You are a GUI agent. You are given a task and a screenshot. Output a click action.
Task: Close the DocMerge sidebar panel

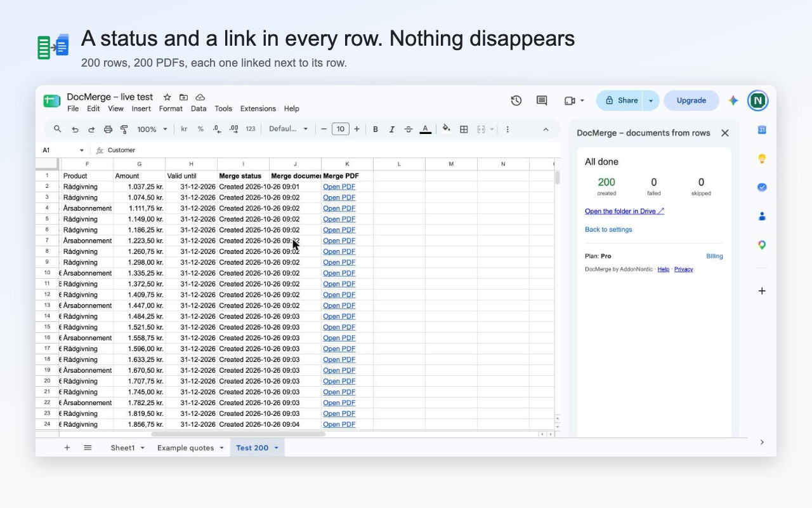pos(725,133)
